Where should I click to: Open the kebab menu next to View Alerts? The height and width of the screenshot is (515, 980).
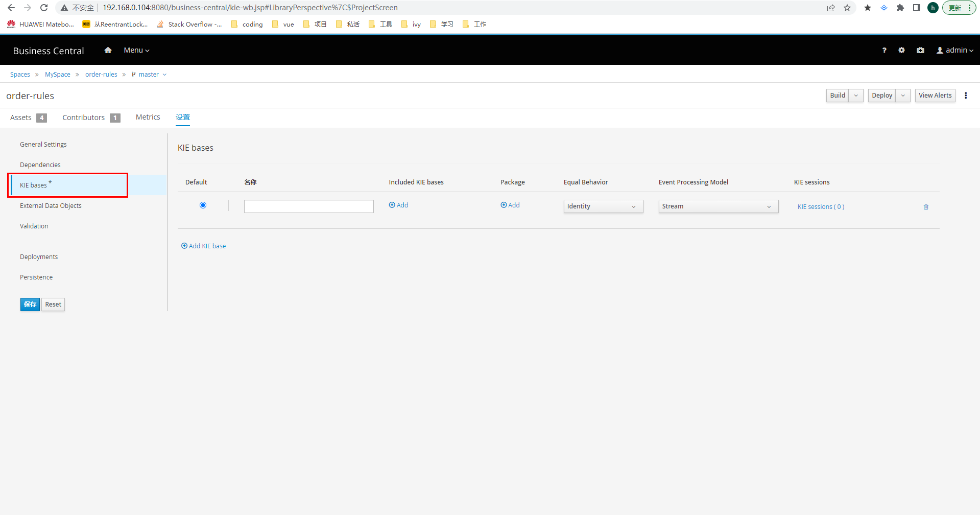click(965, 96)
